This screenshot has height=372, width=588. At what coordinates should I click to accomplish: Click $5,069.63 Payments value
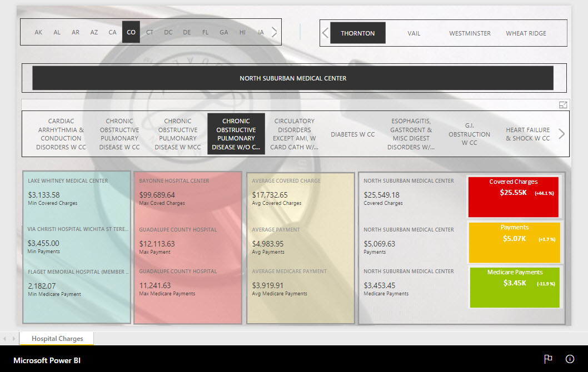[x=379, y=244]
